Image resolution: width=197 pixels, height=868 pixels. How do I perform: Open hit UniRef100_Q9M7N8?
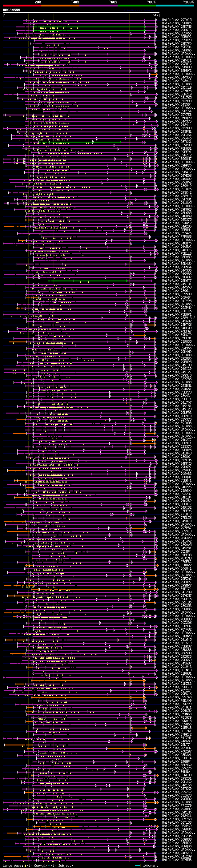click(x=176, y=26)
